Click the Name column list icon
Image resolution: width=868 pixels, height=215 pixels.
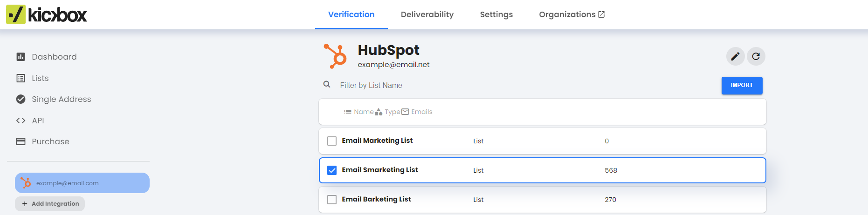[348, 112]
